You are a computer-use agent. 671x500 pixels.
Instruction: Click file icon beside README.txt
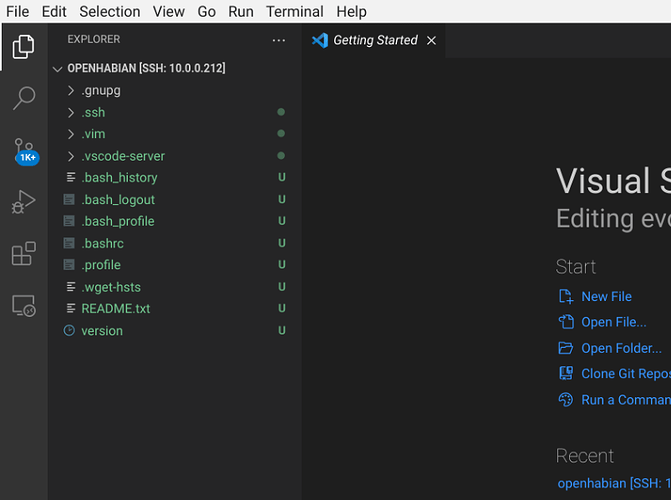click(x=71, y=308)
